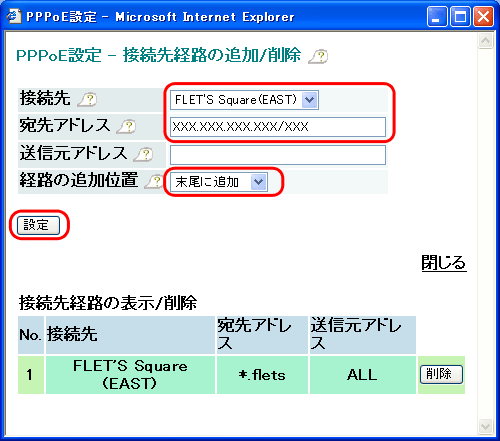Click help icon beside 送信元アドレス label
The width and height of the screenshot is (500, 441).
tap(143, 155)
